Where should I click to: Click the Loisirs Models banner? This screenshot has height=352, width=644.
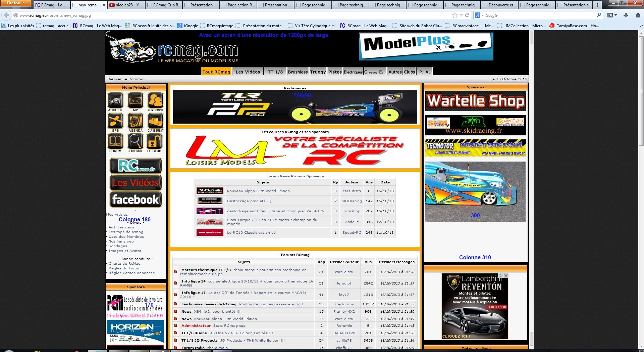(295, 151)
